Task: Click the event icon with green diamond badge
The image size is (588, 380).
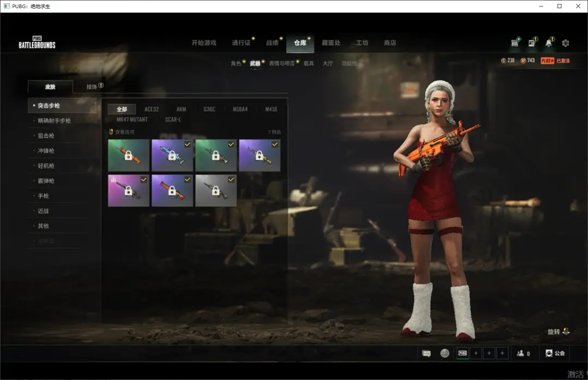Action: pyautogui.click(x=515, y=43)
